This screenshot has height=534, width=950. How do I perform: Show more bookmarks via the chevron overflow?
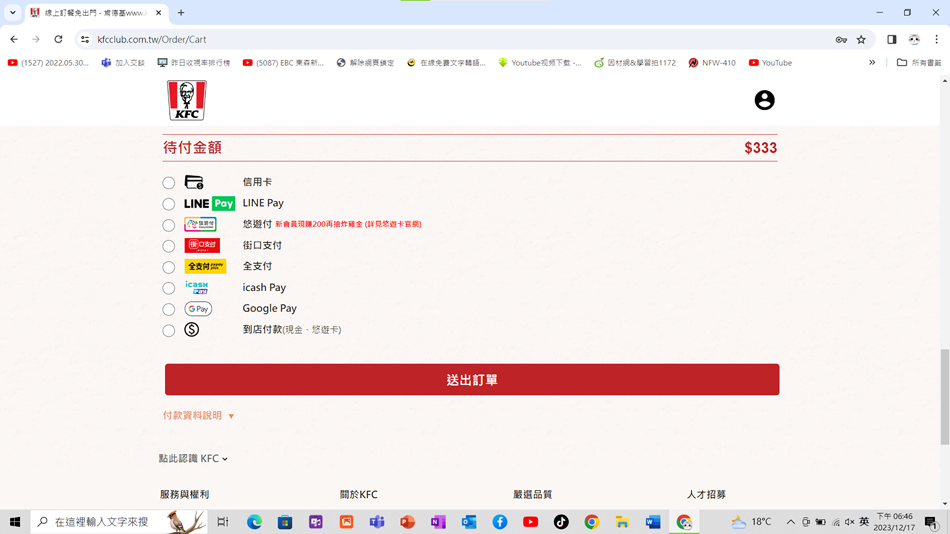[872, 62]
